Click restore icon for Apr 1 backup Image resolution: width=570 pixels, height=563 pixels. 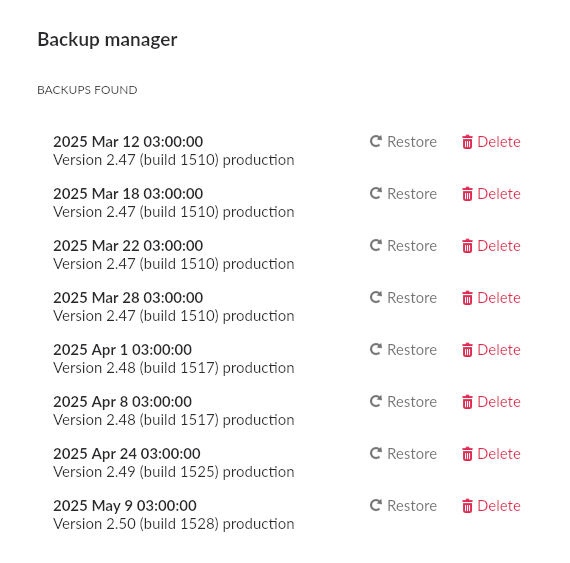376,349
